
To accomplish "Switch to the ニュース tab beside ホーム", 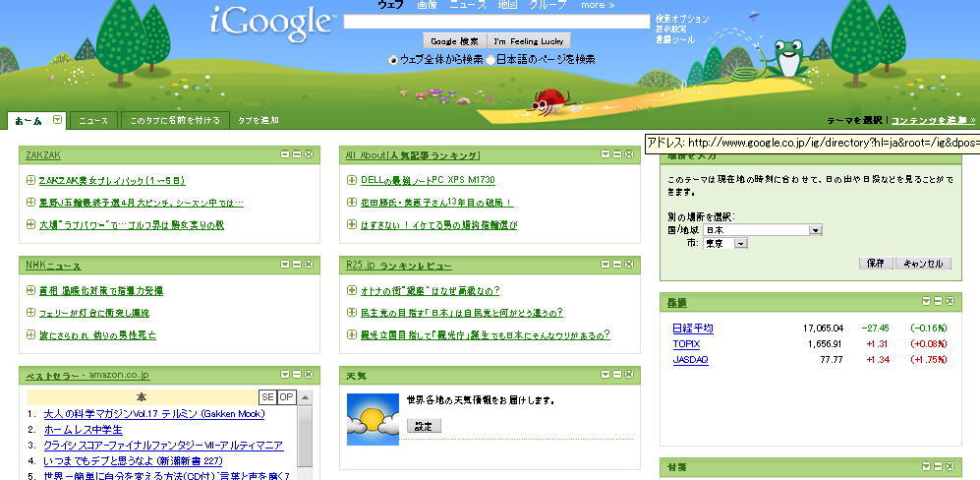I will [x=93, y=121].
